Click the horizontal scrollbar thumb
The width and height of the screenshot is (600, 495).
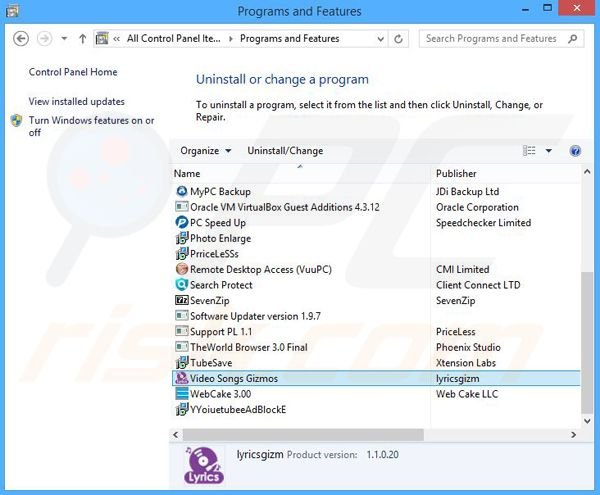pyautogui.click(x=303, y=435)
